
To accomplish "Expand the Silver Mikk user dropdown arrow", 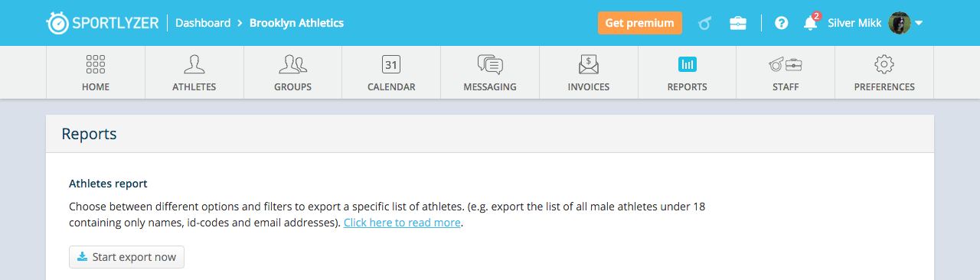I will click(919, 23).
